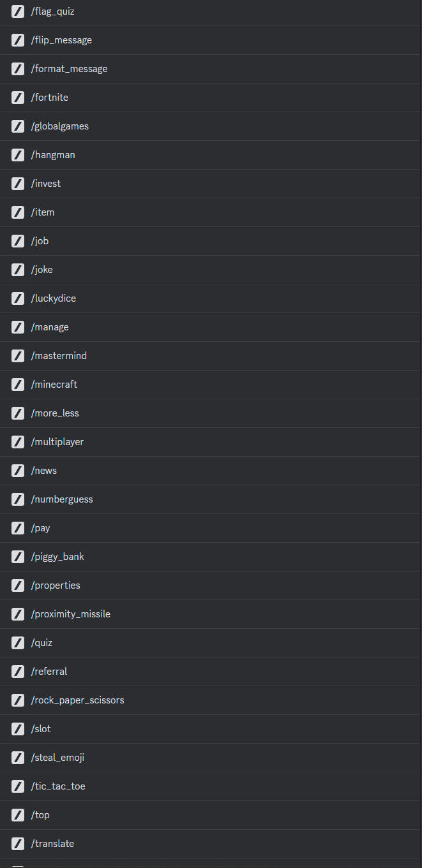This screenshot has height=868, width=422.
Task: Click the slash icon beside /piggy_bank
Action: pos(18,557)
